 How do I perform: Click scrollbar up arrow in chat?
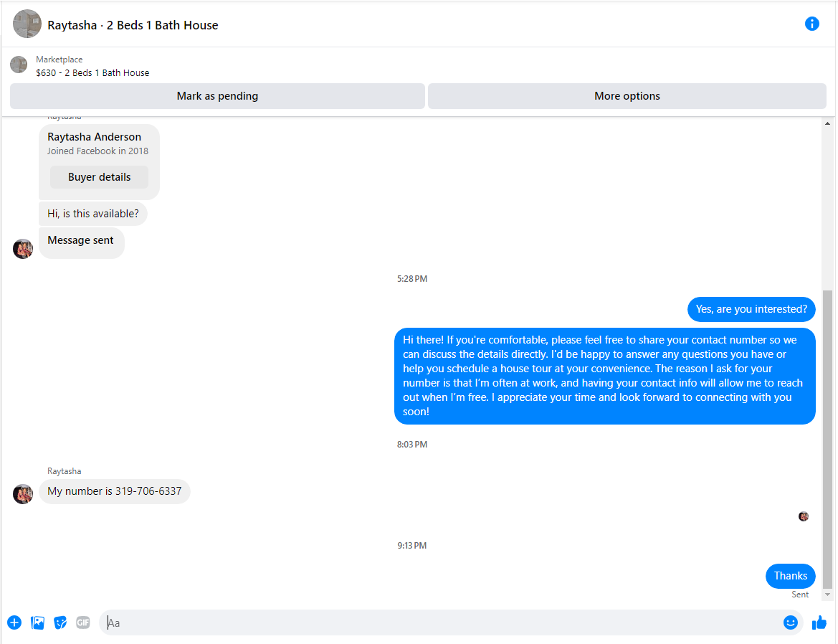pos(827,123)
